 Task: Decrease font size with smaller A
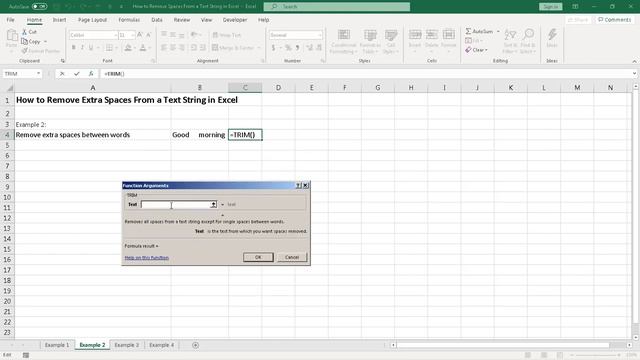click(149, 35)
